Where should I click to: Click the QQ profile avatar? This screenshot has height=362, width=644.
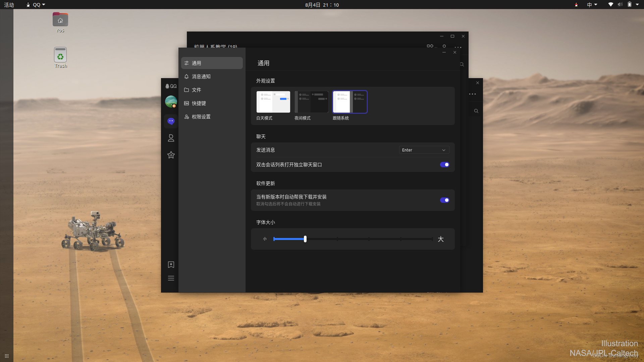pos(171,102)
